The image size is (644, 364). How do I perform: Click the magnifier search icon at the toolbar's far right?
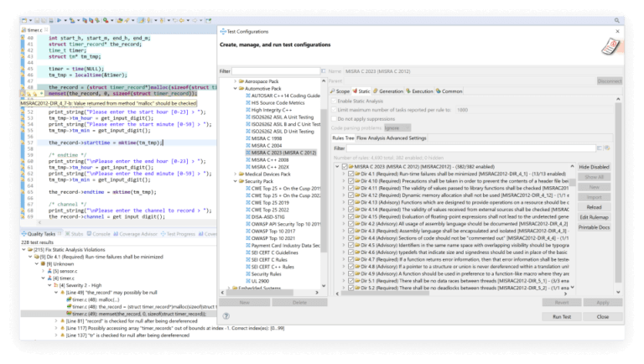point(617,20)
